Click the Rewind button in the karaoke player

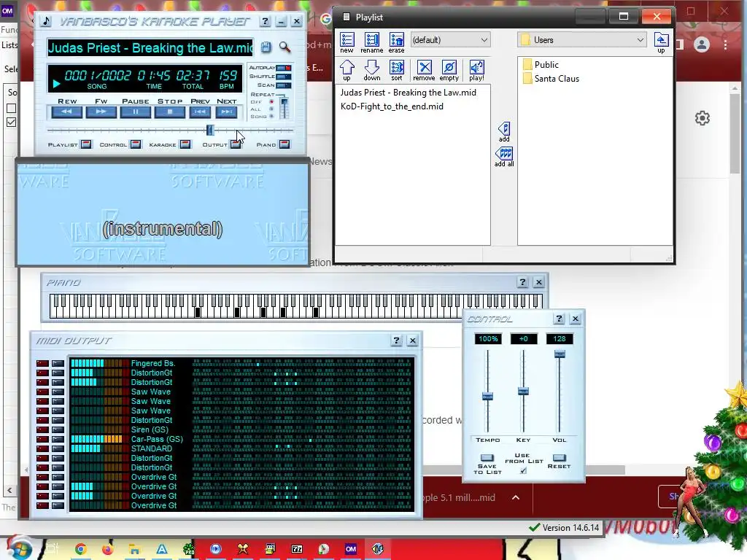(66, 112)
